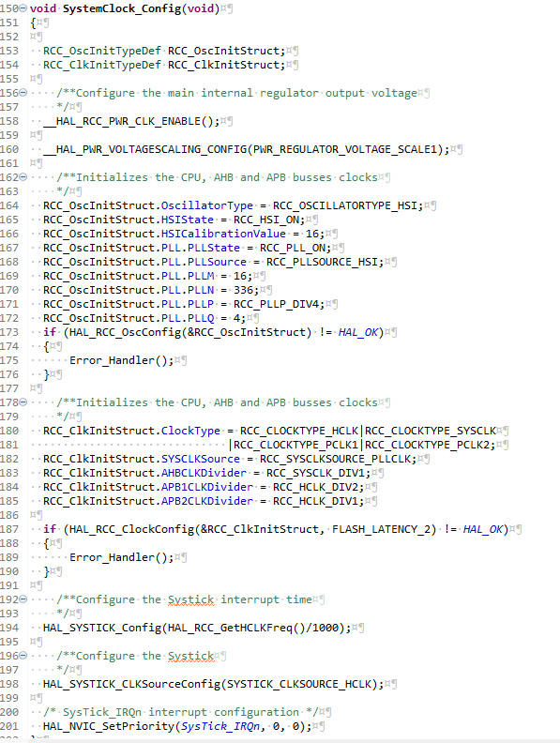Click RCC_HSI_ON value
560x743 pixels.
(x=266, y=220)
